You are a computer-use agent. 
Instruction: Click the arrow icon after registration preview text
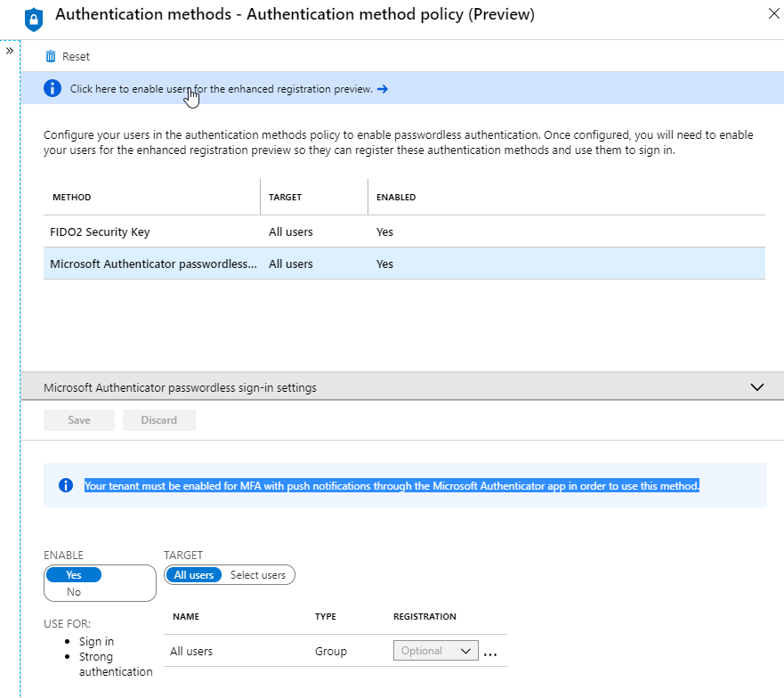point(383,89)
